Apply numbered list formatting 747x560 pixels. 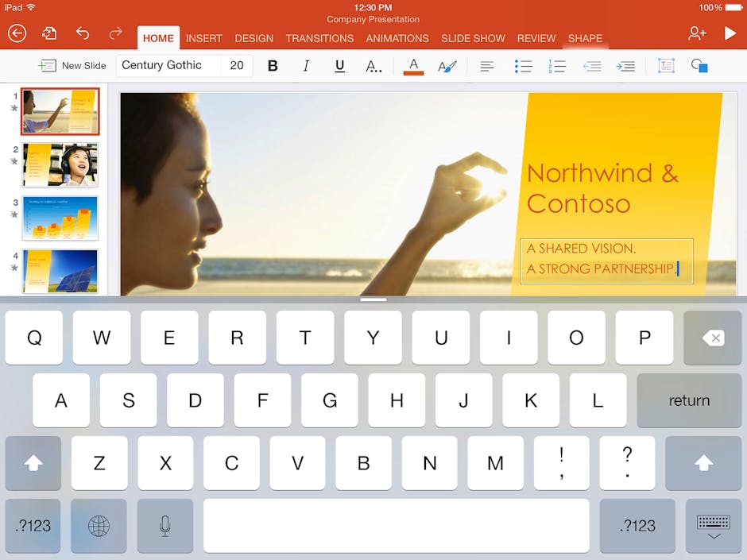click(x=557, y=66)
